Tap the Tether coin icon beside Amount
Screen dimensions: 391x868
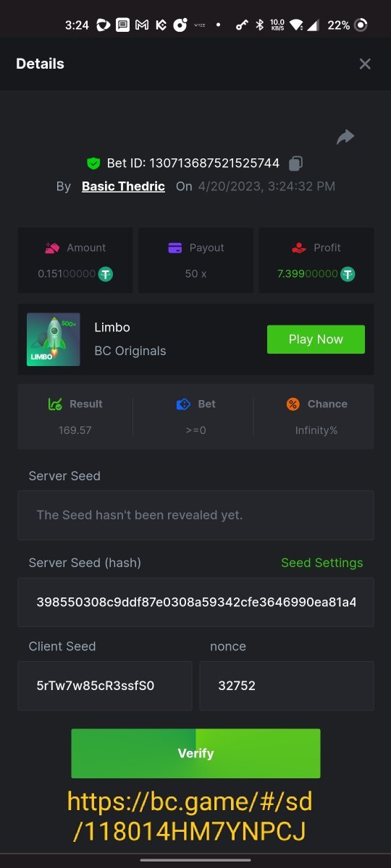[106, 274]
